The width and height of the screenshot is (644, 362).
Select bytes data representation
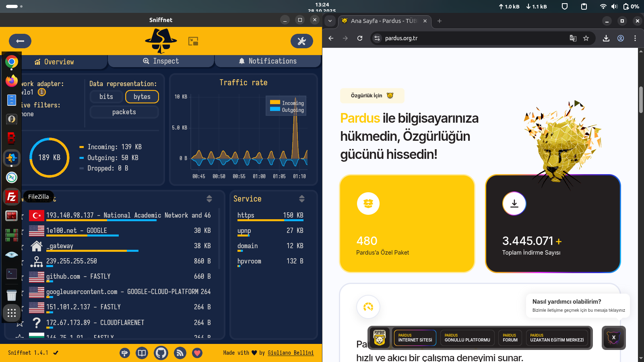pos(142,97)
